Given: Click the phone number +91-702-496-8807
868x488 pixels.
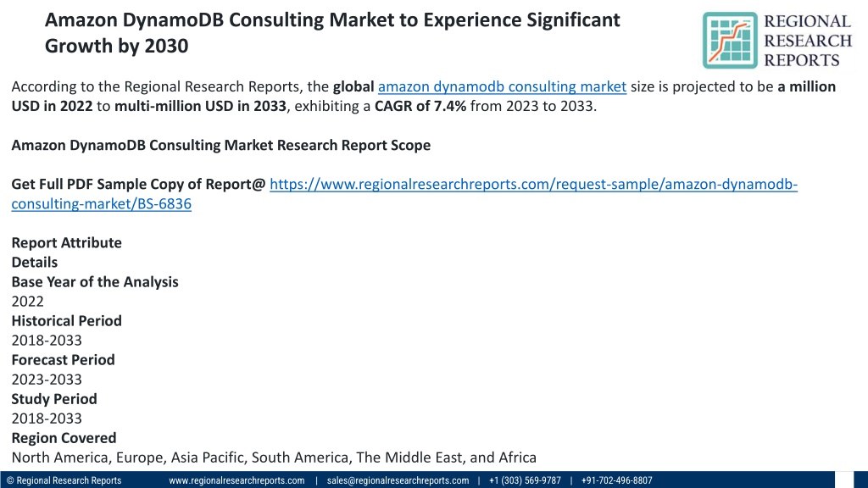Looking at the screenshot, I should pyautogui.click(x=617, y=480).
